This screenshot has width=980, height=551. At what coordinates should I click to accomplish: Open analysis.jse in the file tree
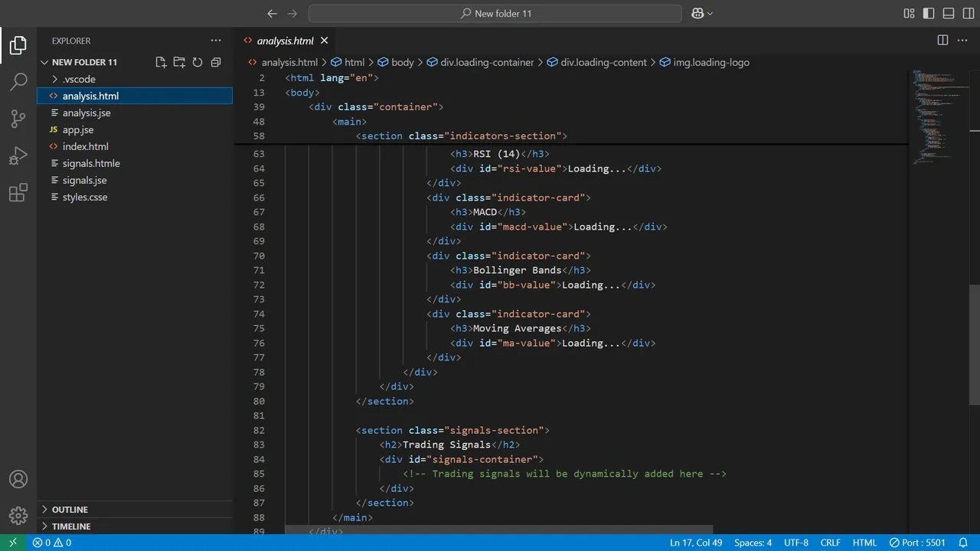coord(135,112)
